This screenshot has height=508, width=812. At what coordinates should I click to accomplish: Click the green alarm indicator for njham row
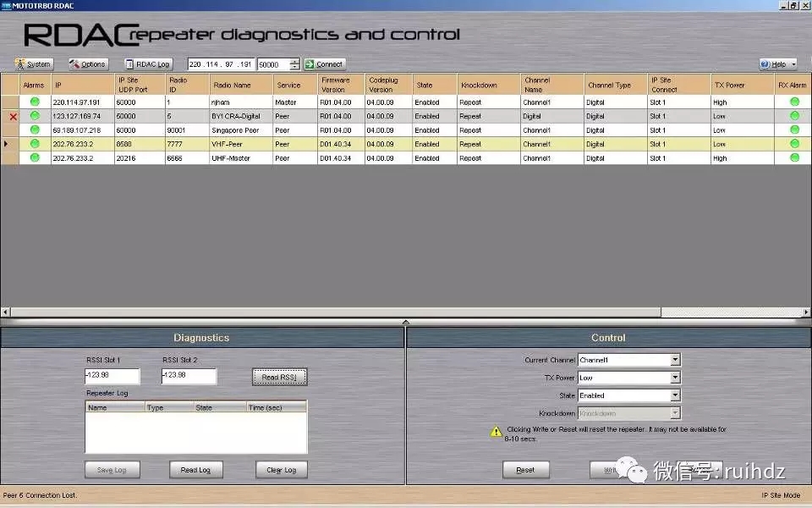coord(35,102)
